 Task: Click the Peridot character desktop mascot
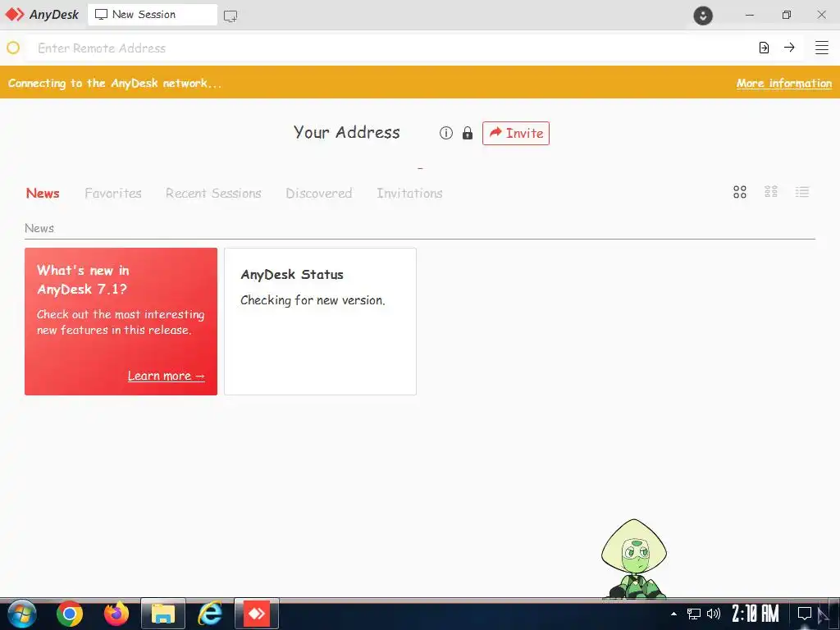click(x=634, y=559)
